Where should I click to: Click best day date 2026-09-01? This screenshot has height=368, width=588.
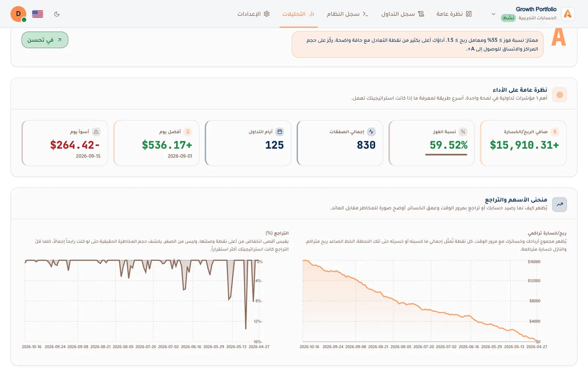coord(180,156)
